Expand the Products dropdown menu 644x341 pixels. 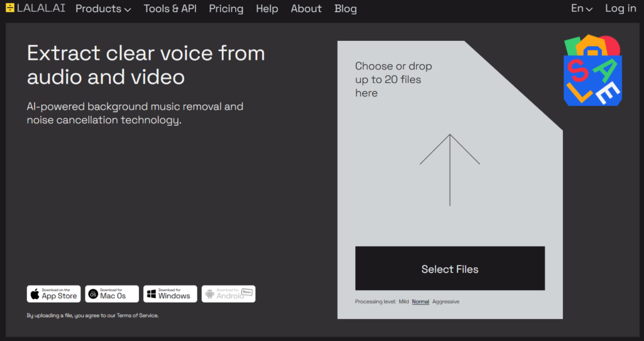click(103, 9)
